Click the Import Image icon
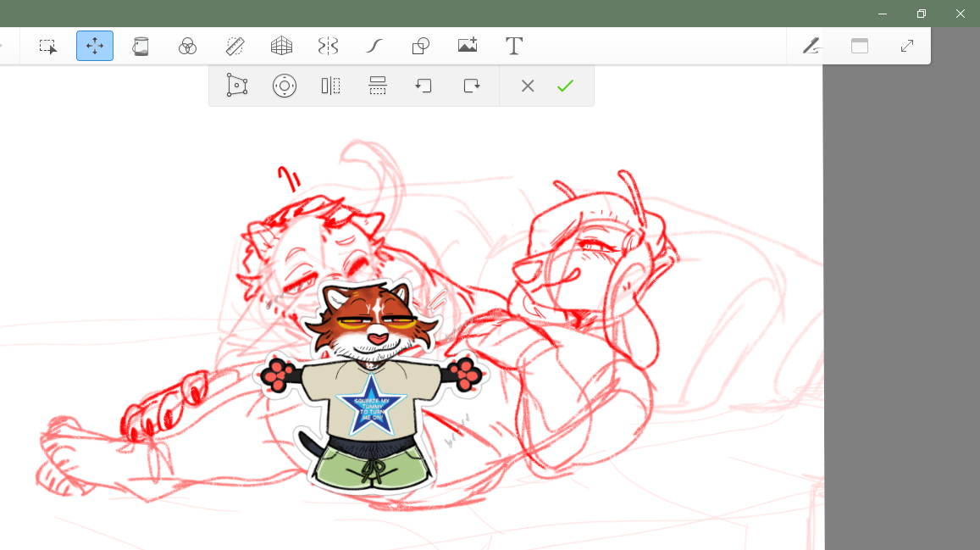 tap(468, 47)
